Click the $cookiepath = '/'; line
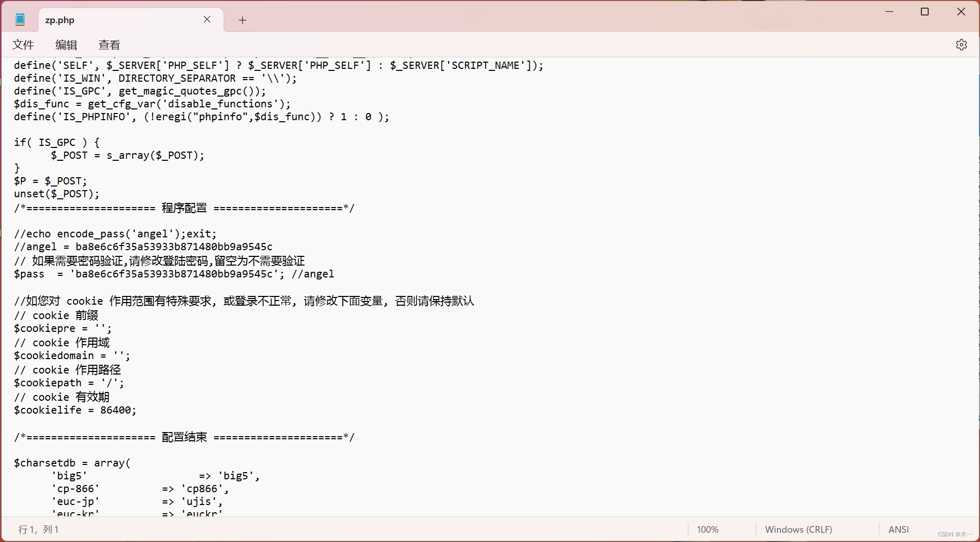 (69, 383)
